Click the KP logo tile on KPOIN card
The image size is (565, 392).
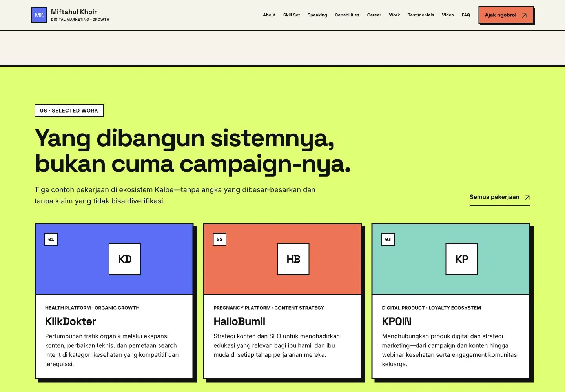[x=461, y=259]
